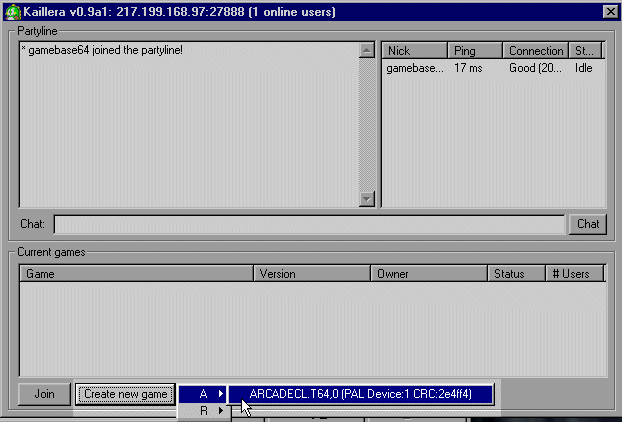Focus the Chat text input field

309,224
